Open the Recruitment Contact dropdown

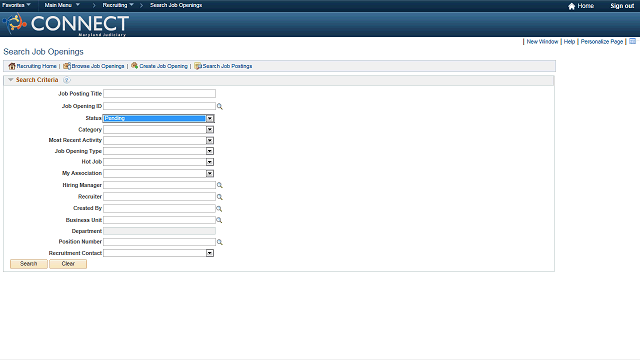point(210,253)
